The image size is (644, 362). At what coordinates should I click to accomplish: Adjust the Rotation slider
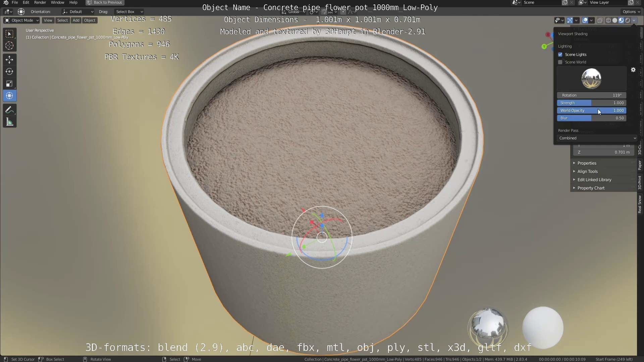(592, 96)
